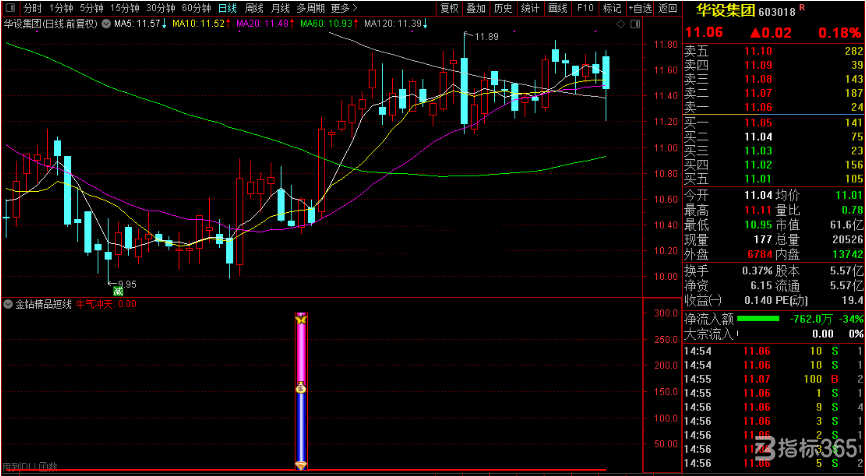This screenshot has width=866, height=476.
Task: Switch to the 月线 monthly chart
Action: (281, 8)
